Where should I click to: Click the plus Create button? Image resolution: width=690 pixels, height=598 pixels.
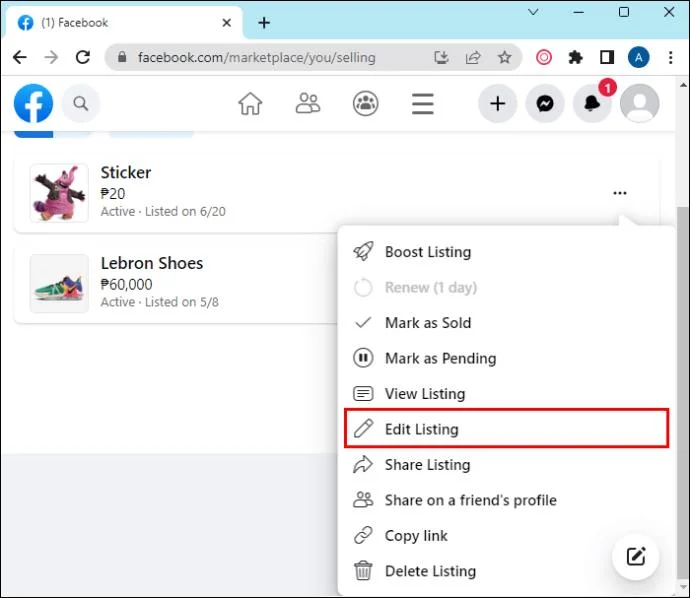point(498,104)
